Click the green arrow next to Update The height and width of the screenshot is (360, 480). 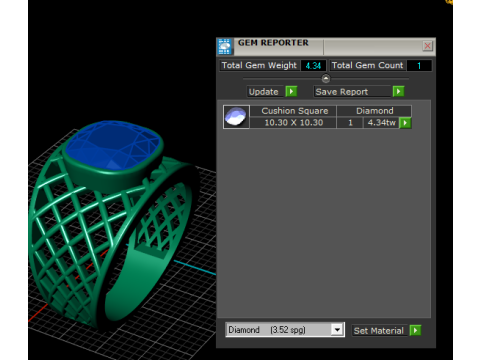[x=291, y=91]
